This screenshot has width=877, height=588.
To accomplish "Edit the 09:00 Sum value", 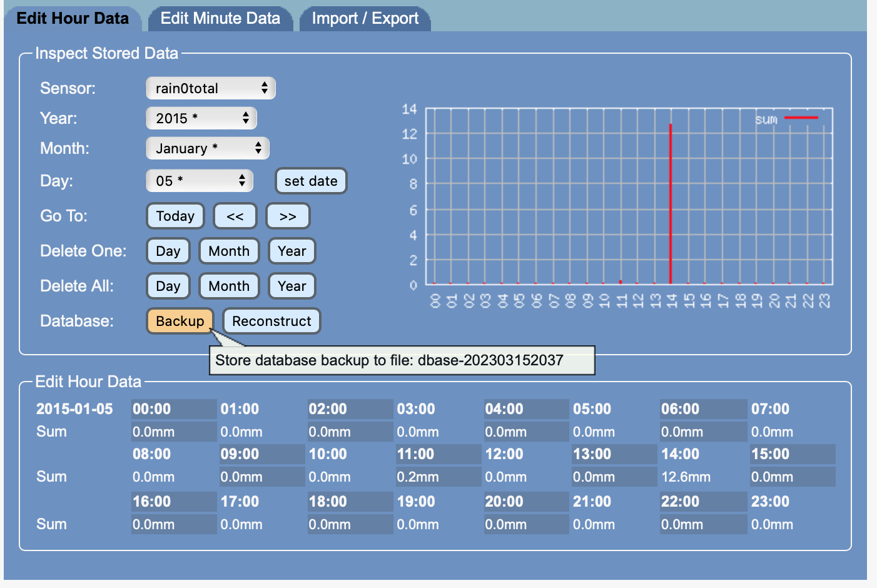I will (x=262, y=477).
